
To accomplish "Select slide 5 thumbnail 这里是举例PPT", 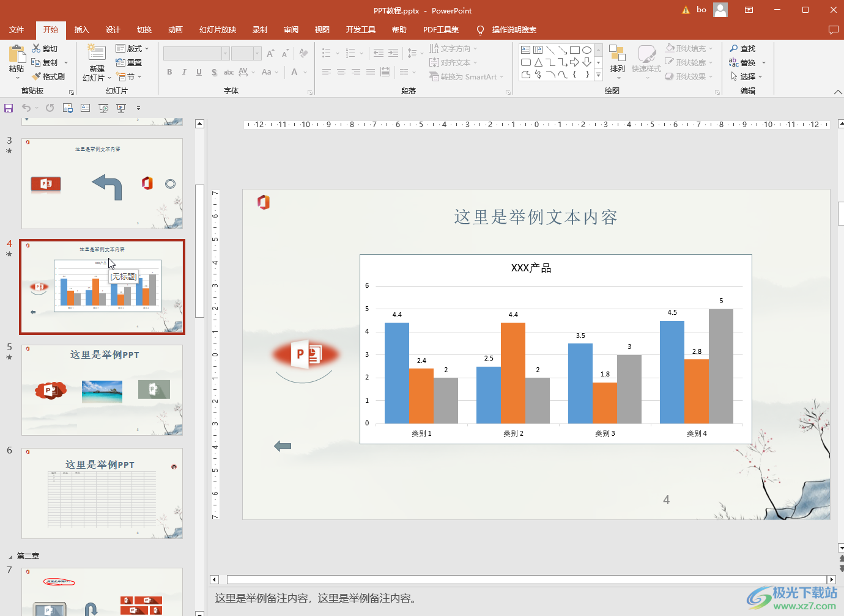I will (102, 390).
